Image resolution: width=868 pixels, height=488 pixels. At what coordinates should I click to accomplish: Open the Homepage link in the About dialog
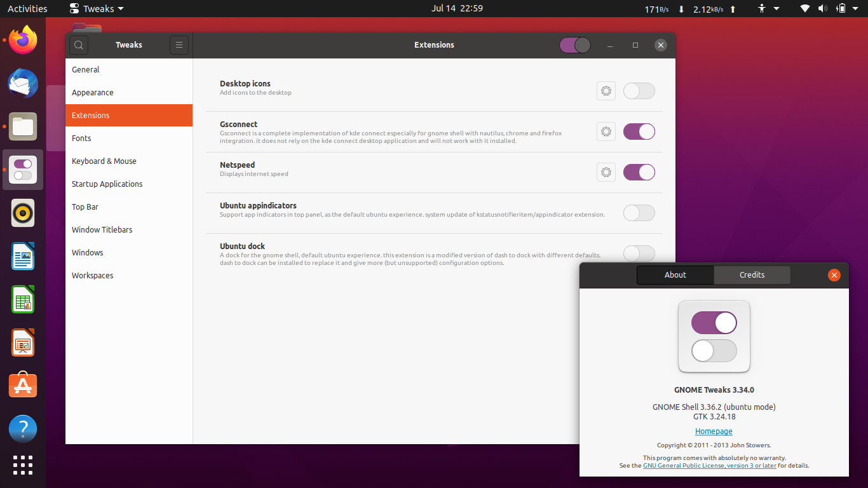pos(714,431)
